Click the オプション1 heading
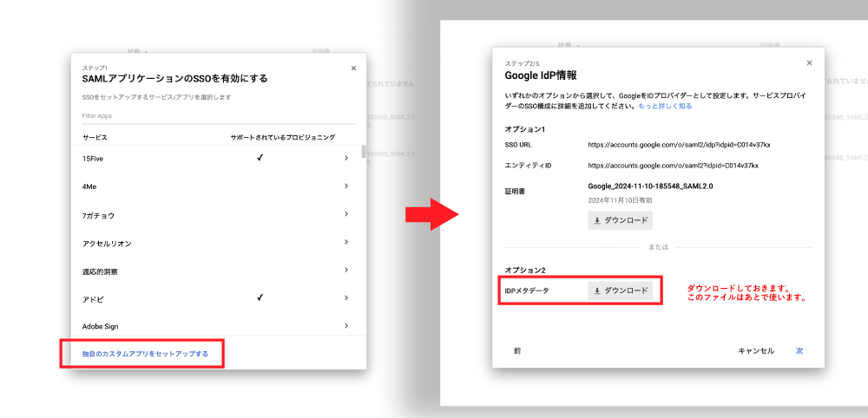This screenshot has height=418, width=868. pos(525,129)
